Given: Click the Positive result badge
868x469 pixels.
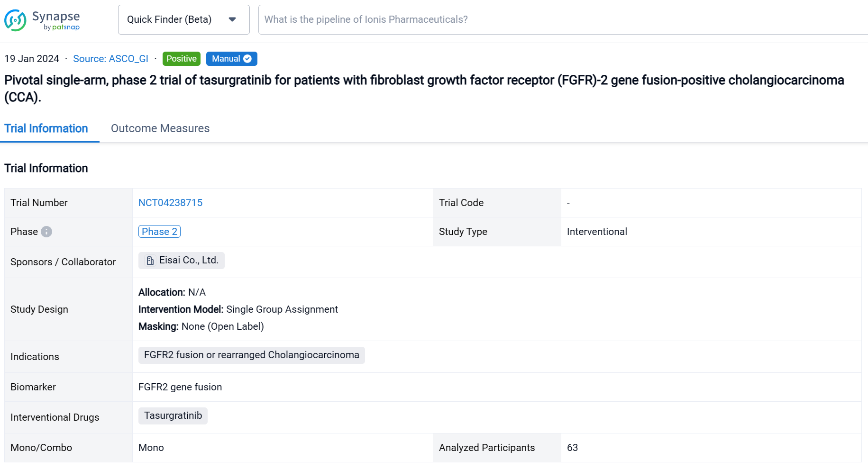Looking at the screenshot, I should click(x=181, y=59).
